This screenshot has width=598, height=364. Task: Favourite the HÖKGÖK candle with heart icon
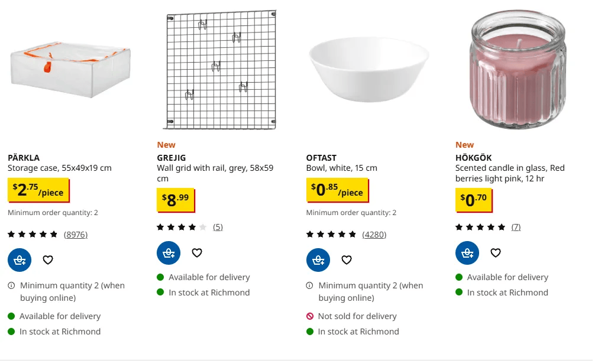[496, 253]
